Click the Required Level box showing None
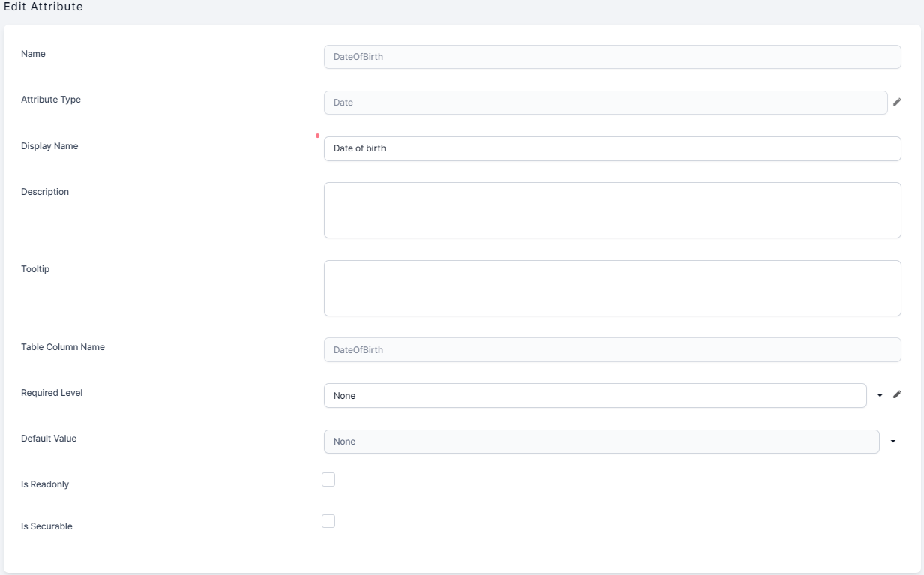Image resolution: width=924 pixels, height=575 pixels. (595, 395)
